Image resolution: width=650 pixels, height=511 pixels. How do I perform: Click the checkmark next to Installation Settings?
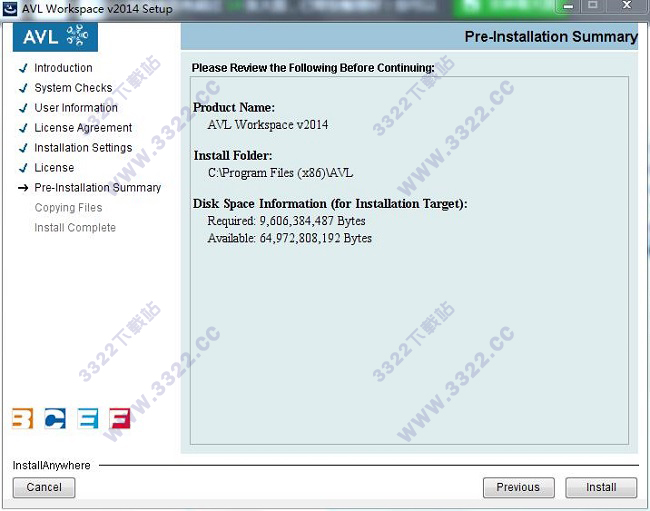point(23,148)
